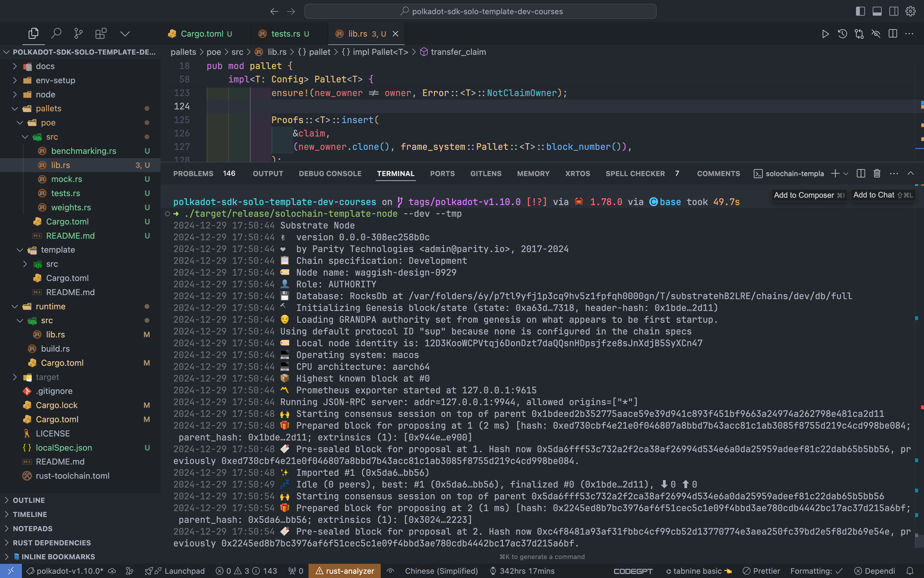Image resolution: width=924 pixels, height=578 pixels.
Task: Switch to the PROBLEMS panel tab
Action: 193,174
